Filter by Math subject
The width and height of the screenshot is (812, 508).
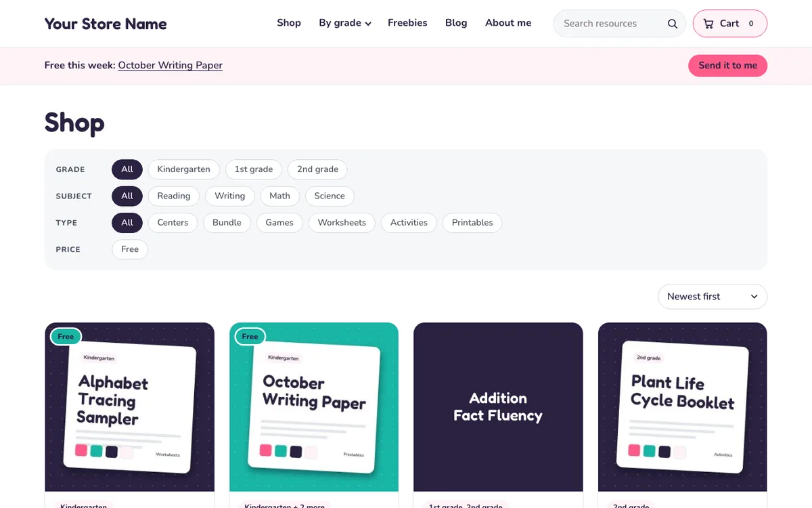(x=279, y=196)
